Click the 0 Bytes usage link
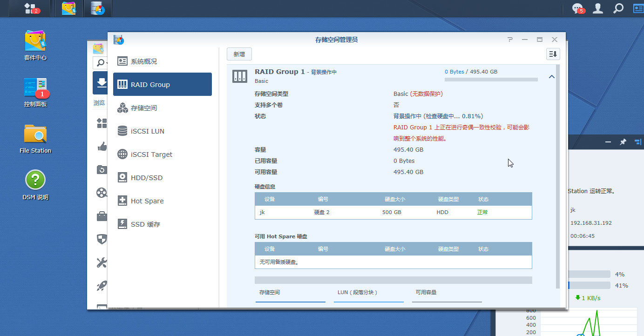The height and width of the screenshot is (336, 644). 454,72
